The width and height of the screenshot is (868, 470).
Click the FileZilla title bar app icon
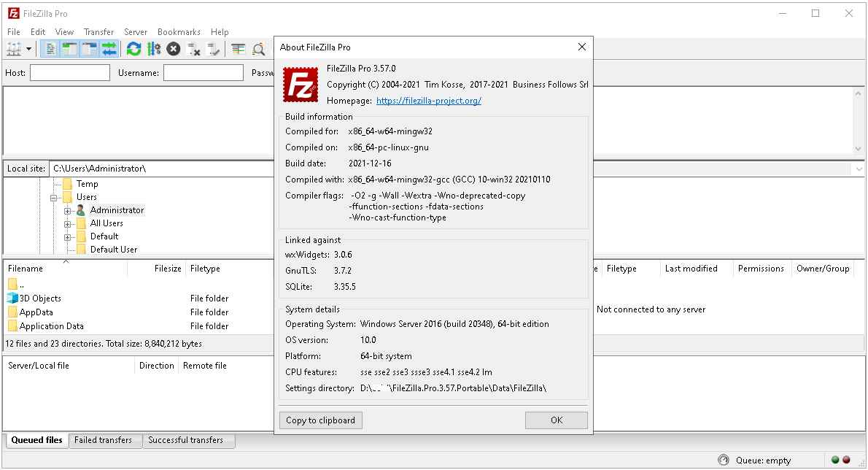[13, 13]
